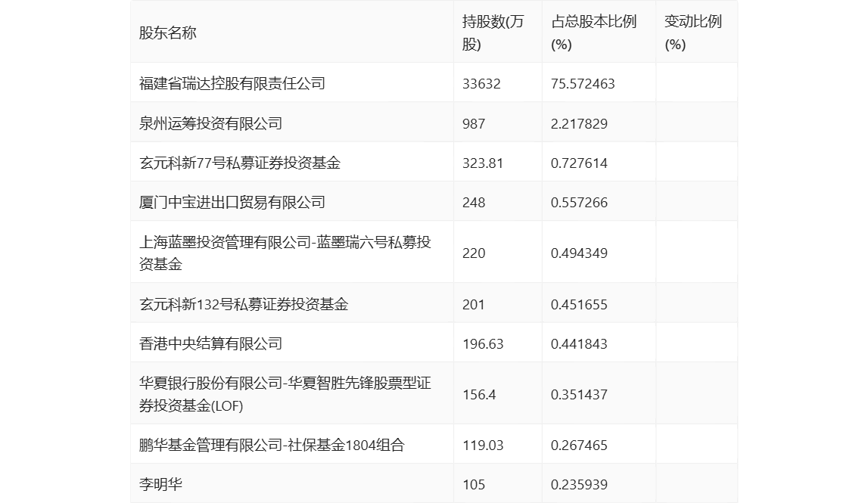Select 香港中央结算有限公司 shareholder name
Viewport: 868px width, 503px height.
(210, 343)
